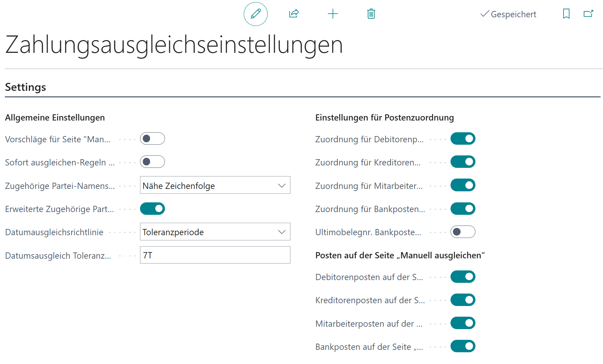Click the Datumausgleichsrichtlinie field label
Image resolution: width=603 pixels, height=364 pixels.
coord(54,232)
